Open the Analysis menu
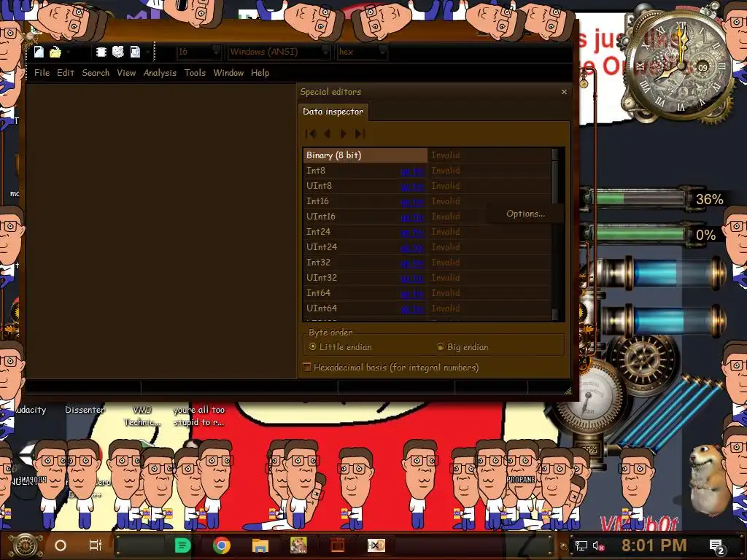This screenshot has height=560, width=747. tap(160, 73)
